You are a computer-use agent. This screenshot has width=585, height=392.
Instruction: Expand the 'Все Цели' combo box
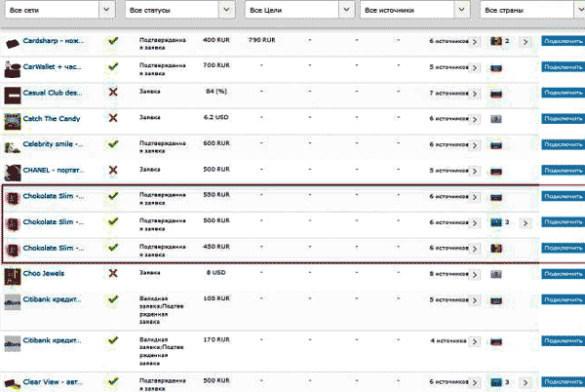tap(299, 10)
